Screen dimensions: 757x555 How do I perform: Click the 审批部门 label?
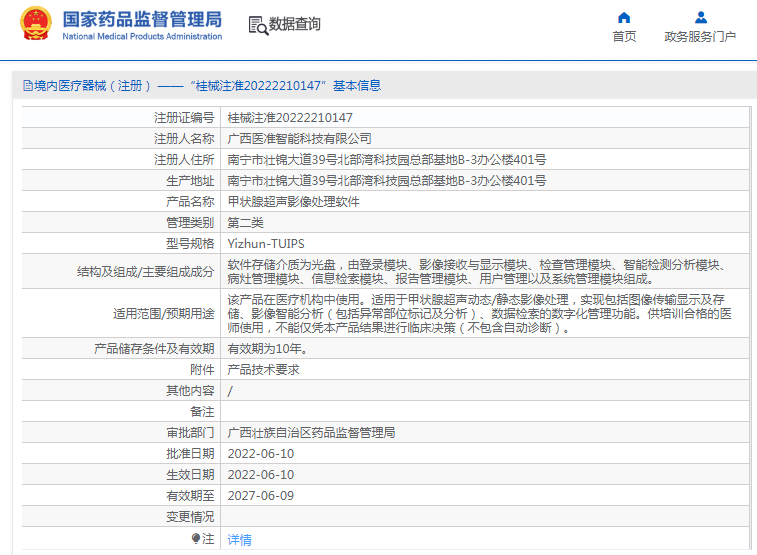point(190,433)
